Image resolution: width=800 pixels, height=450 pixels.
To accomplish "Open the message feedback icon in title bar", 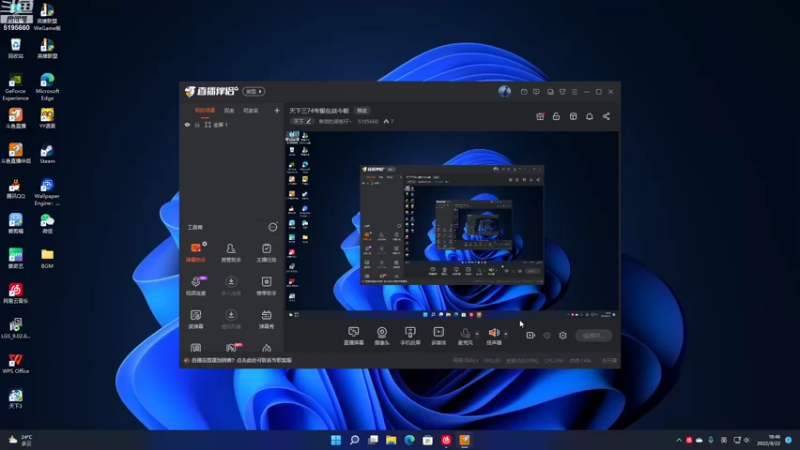I will point(536,92).
